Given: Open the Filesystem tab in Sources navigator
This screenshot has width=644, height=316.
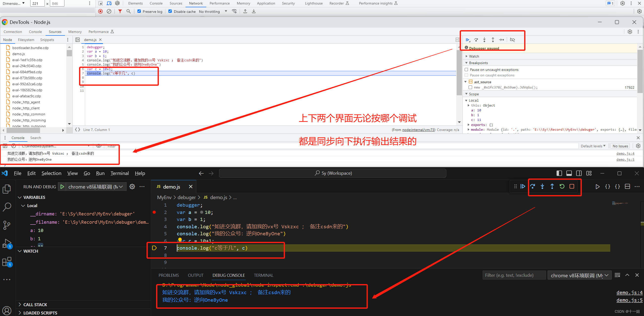Looking at the screenshot, I should 26,40.
